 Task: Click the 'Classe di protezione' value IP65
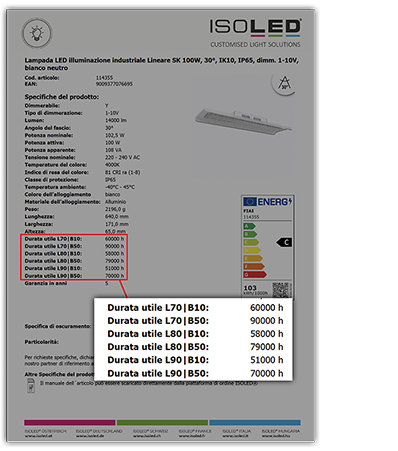click(110, 180)
